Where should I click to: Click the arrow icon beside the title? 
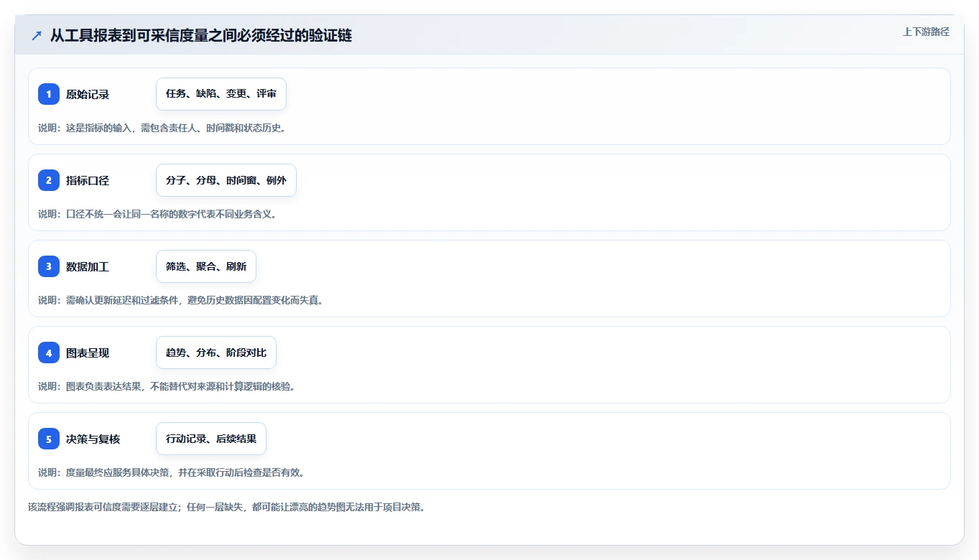37,35
